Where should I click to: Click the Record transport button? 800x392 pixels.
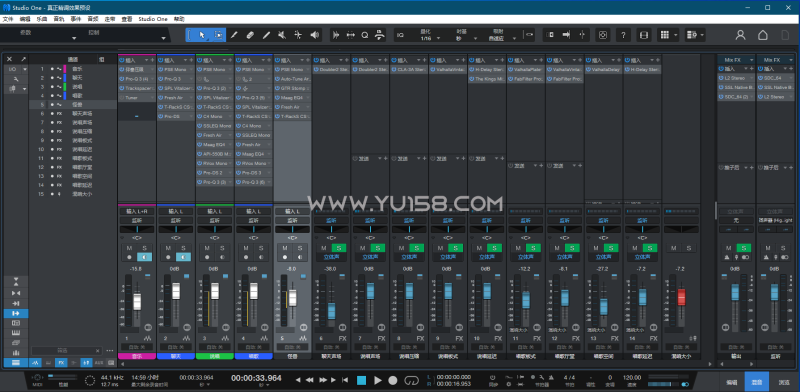coord(393,380)
